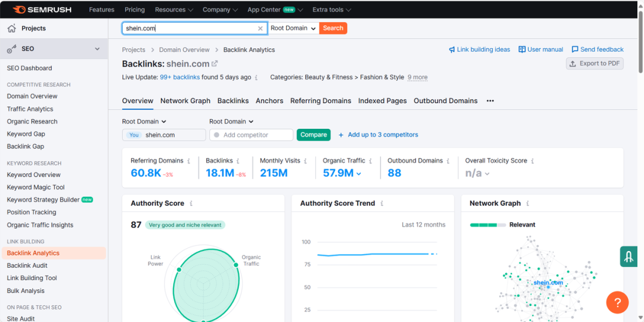644x322 pixels.
Task: Switch to the Backlinks tab
Action: tap(233, 101)
